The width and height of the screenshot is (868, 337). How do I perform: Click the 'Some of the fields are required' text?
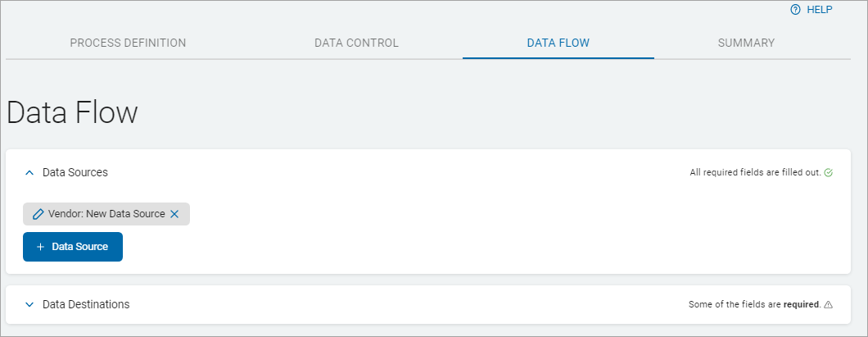pyautogui.click(x=754, y=305)
